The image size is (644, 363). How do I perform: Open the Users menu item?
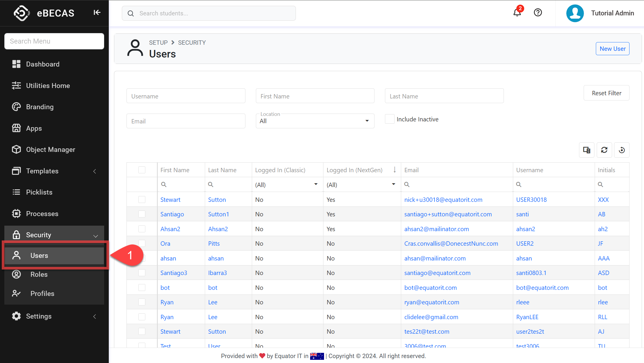point(54,256)
